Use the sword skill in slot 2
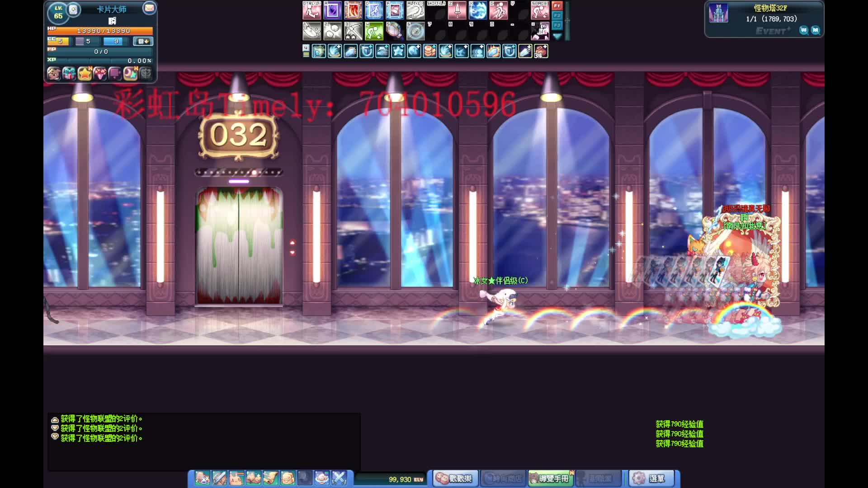This screenshot has width=868, height=488. click(x=457, y=10)
